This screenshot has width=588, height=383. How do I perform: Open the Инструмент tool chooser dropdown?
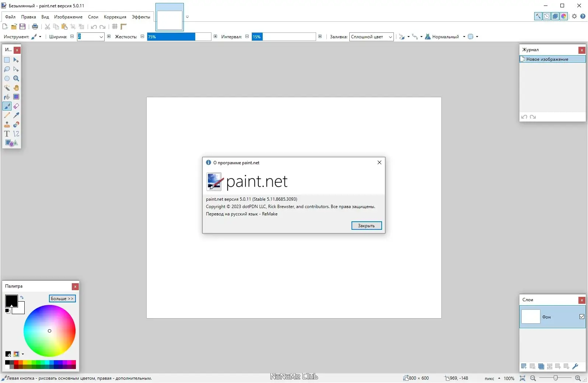point(36,37)
